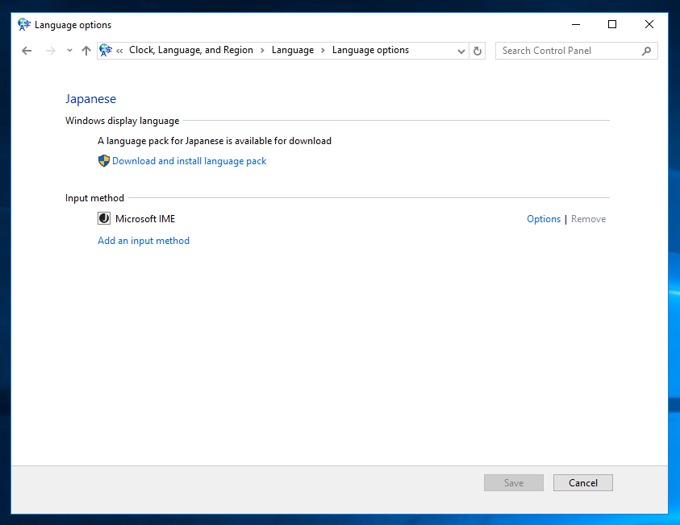
Task: Click the shield icon beside Download link
Action: tap(104, 161)
